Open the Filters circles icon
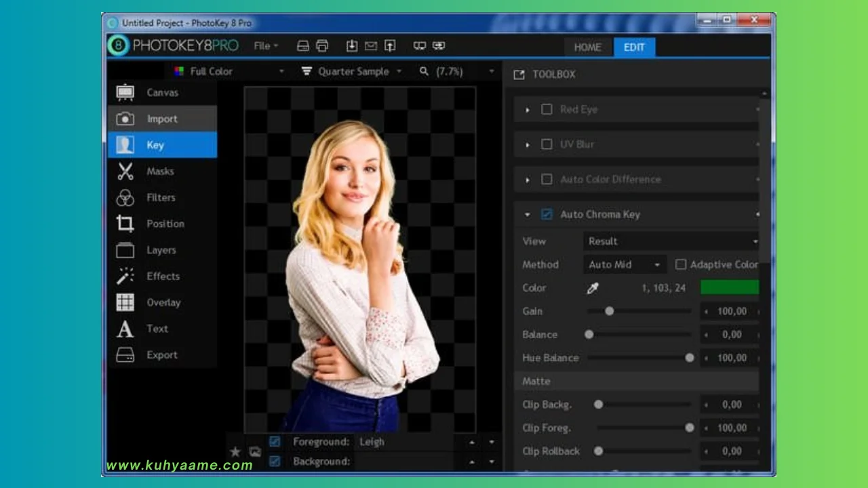This screenshot has height=488, width=868. (x=125, y=197)
